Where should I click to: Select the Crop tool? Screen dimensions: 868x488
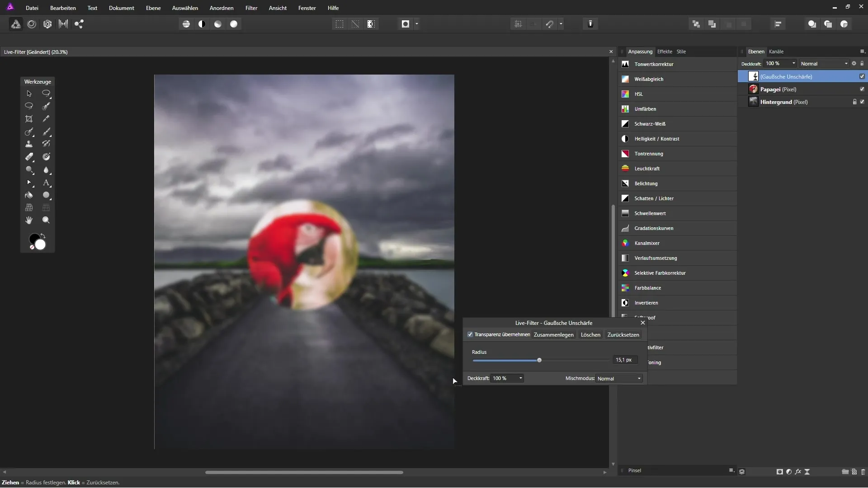29,119
